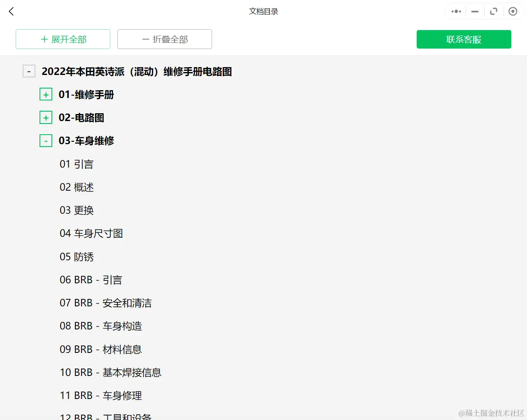Click the circular exit mini-program icon
527x420 pixels.
(x=513, y=11)
